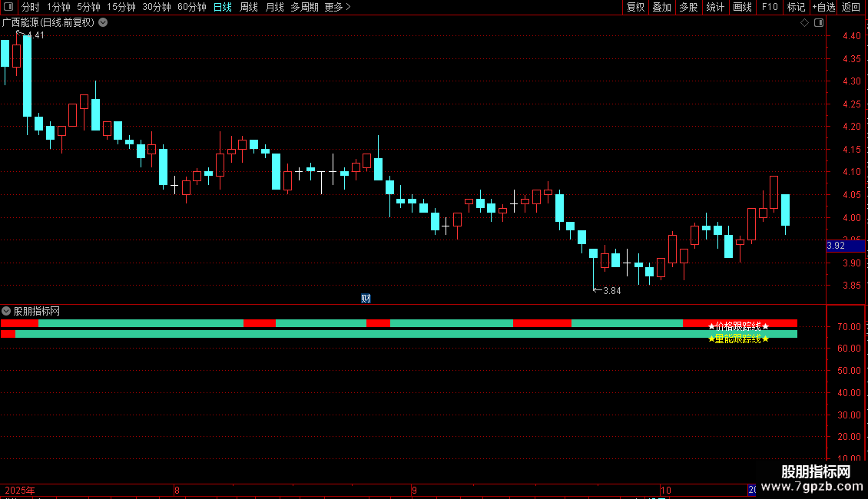The width and height of the screenshot is (868, 499).
Task: Switch to 1分钟 period
Action: (x=58, y=7)
